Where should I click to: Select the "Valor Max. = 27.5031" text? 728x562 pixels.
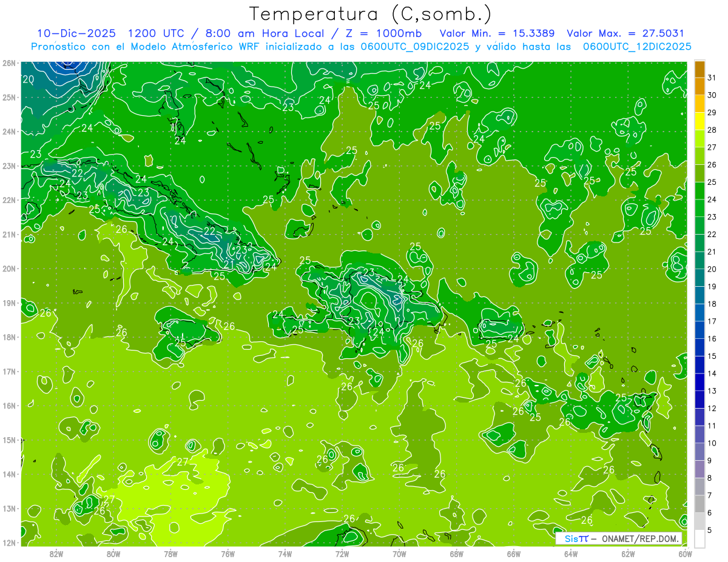pyautogui.click(x=625, y=33)
